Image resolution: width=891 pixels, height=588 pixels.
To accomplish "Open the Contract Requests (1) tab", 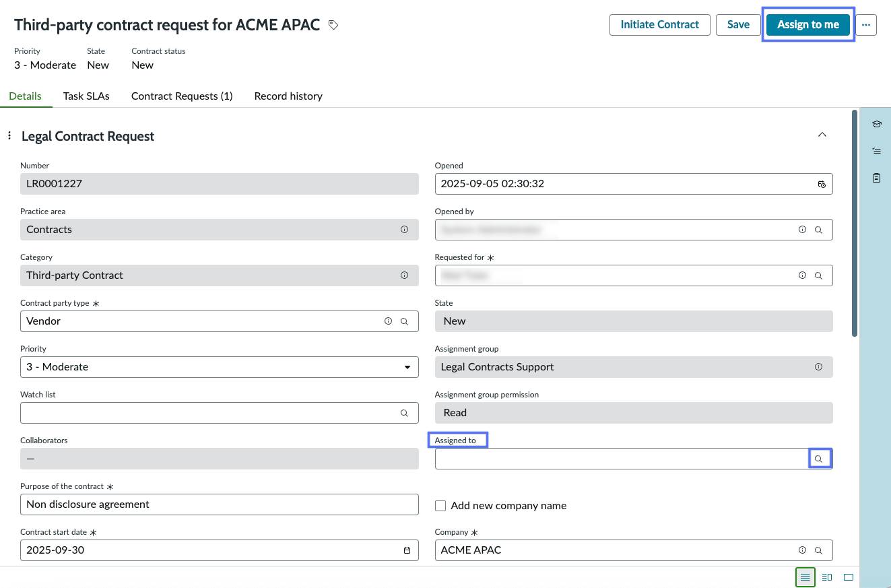I will (182, 96).
